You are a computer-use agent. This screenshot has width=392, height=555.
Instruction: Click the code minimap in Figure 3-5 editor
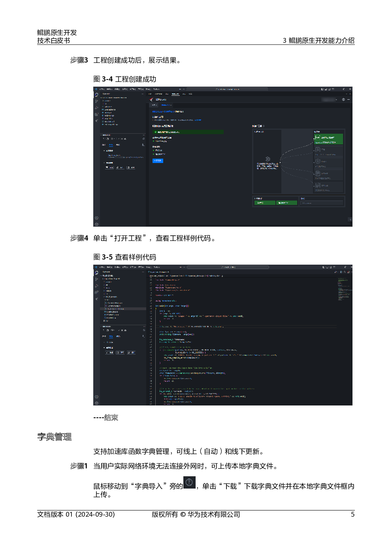pos(344,289)
